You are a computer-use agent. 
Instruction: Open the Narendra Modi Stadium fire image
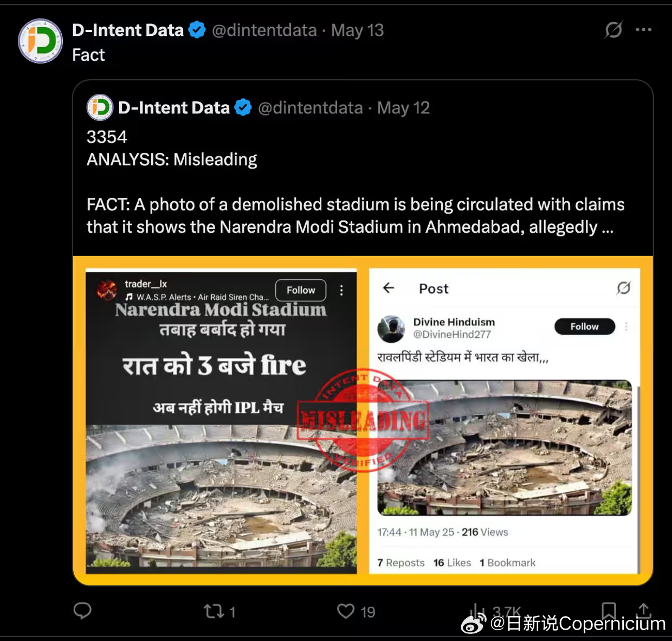click(221, 421)
